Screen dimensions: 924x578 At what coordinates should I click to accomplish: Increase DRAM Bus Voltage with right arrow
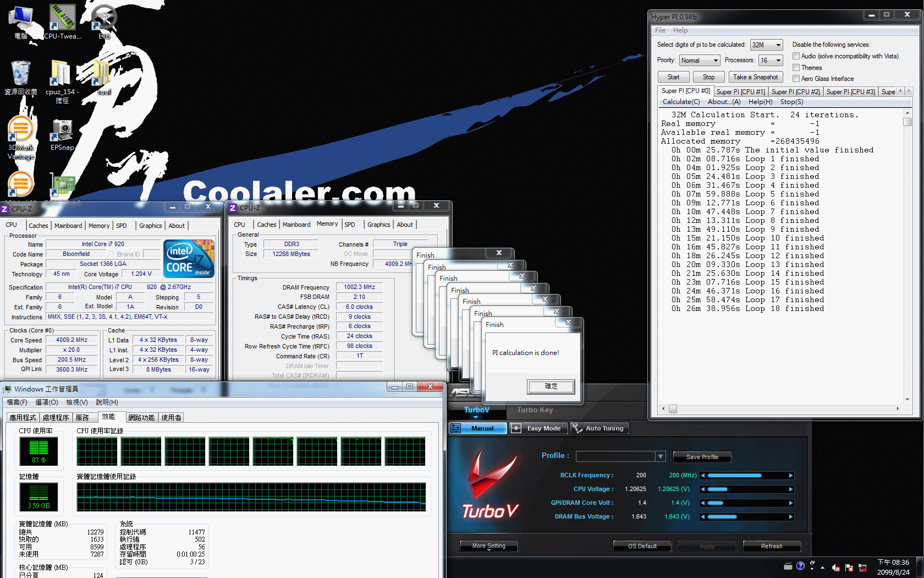click(791, 516)
